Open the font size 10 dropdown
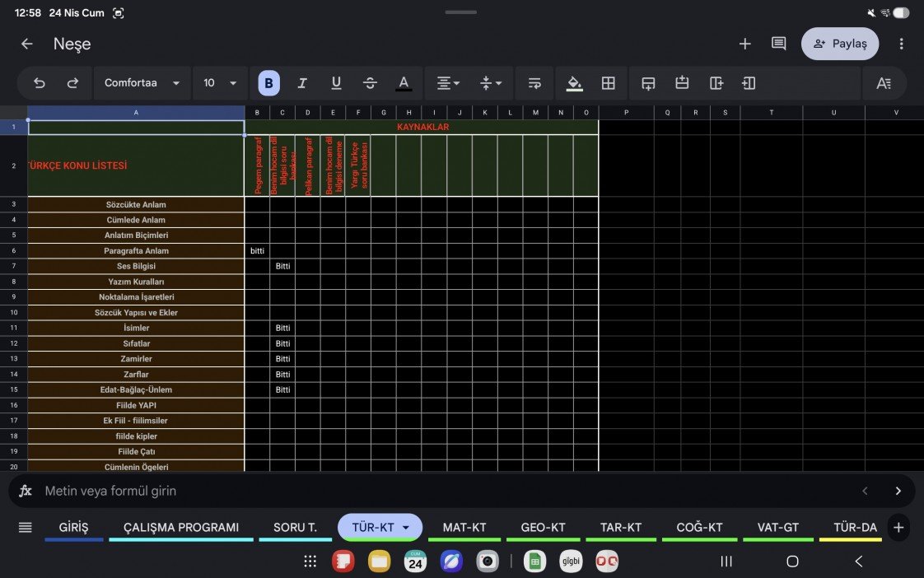The image size is (924, 578). coord(220,83)
